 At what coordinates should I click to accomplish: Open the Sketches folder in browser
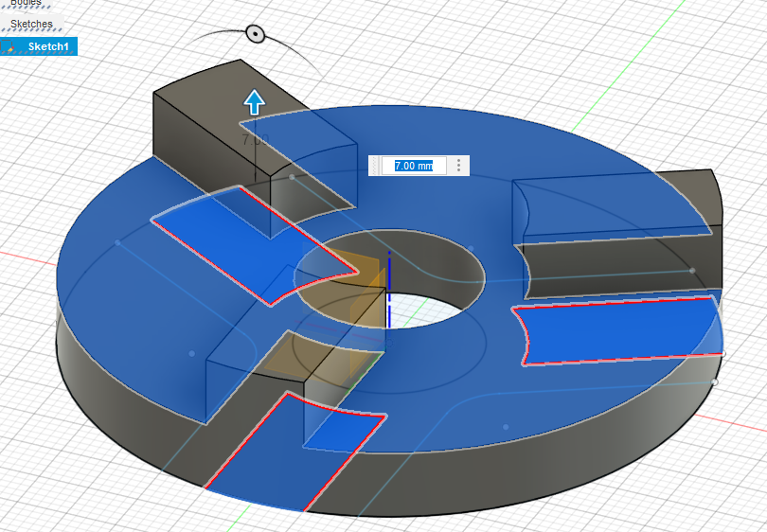click(x=31, y=24)
